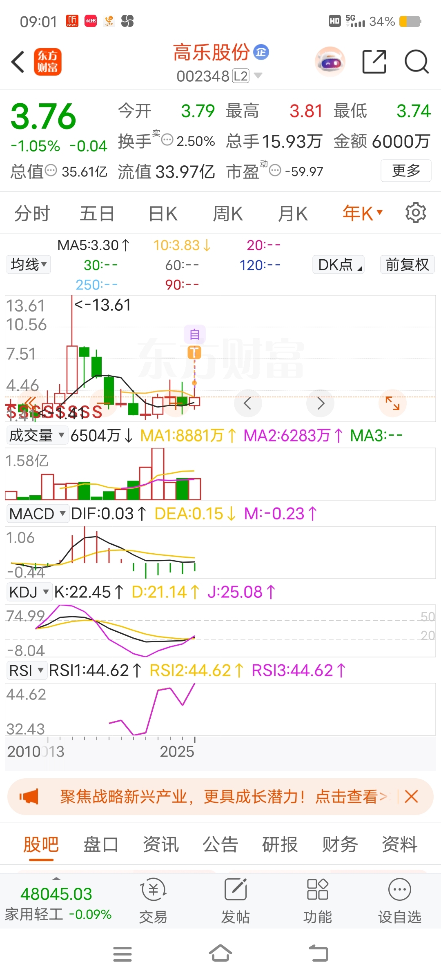Expand chart to fullscreen
441x980 pixels.
click(392, 403)
